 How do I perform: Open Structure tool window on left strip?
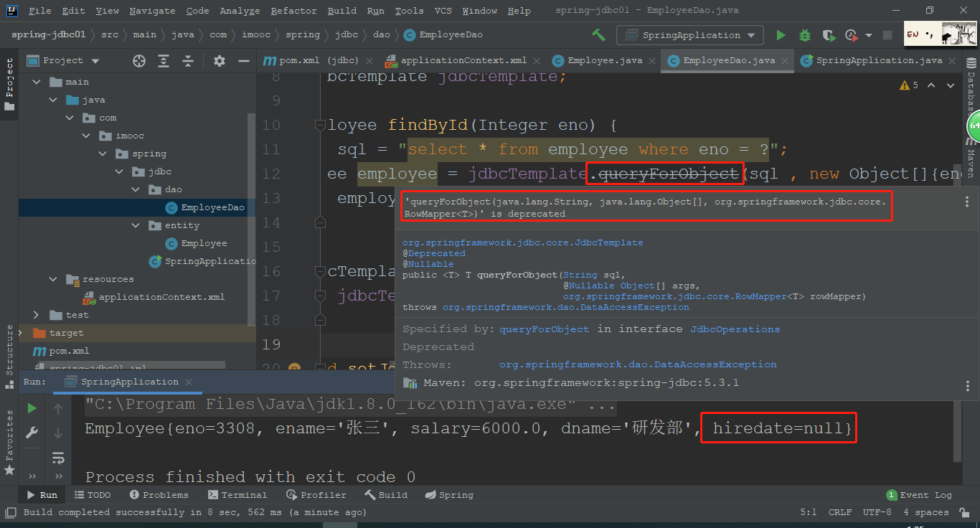point(9,357)
